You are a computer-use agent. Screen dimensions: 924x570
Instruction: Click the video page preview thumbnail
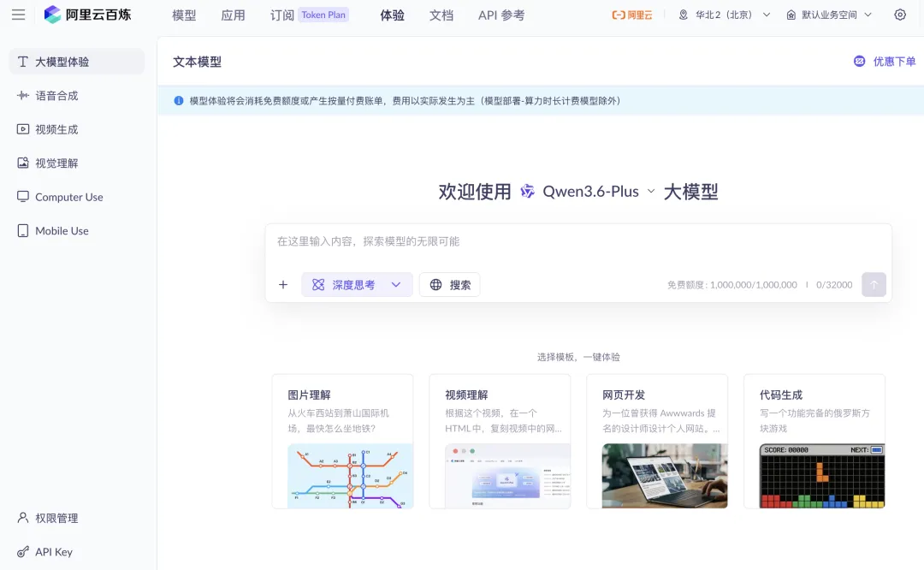coord(508,476)
